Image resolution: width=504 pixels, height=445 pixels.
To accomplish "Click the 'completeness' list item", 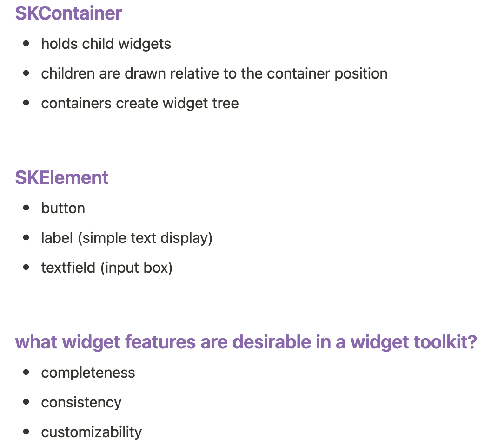I will [x=88, y=373].
